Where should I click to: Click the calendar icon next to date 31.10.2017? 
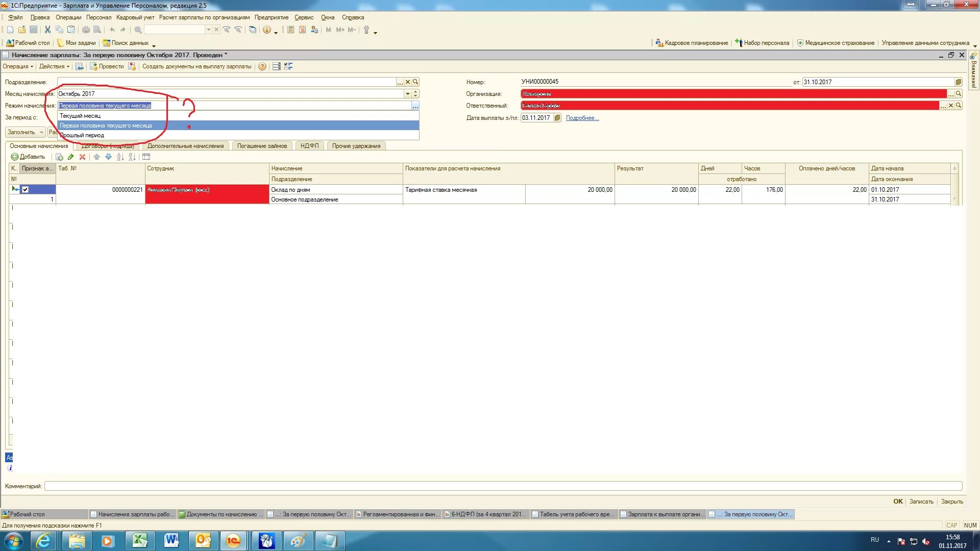[958, 82]
